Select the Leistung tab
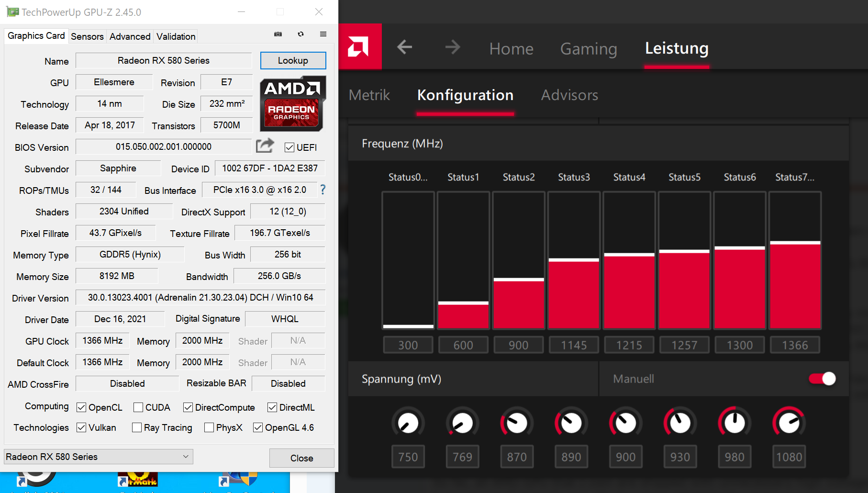868x493 pixels. [677, 48]
